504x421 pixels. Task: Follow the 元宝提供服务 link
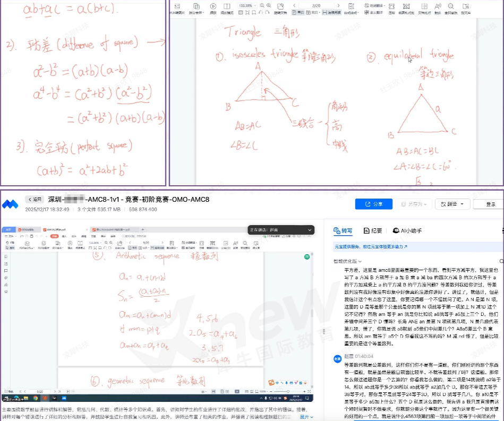(371, 247)
